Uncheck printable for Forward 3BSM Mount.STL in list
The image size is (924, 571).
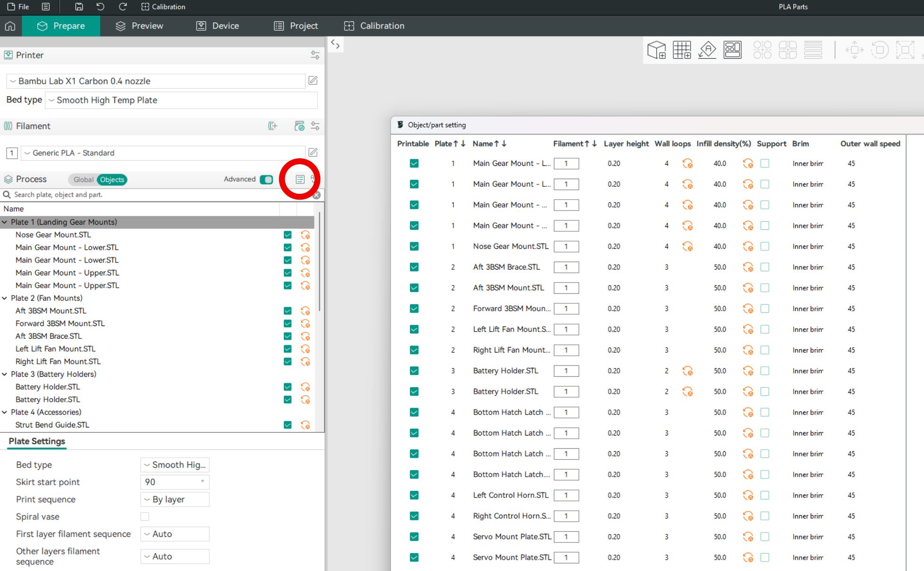[288, 324]
